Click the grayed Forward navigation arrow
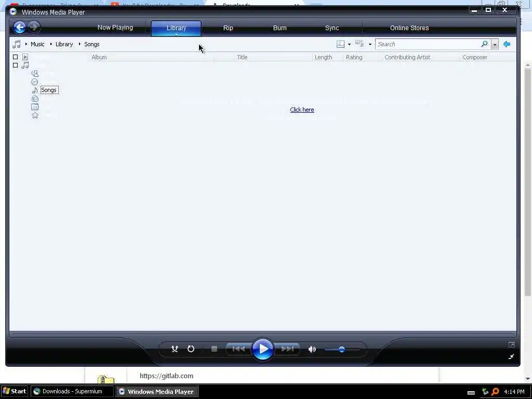This screenshot has width=532, height=399. [34, 27]
